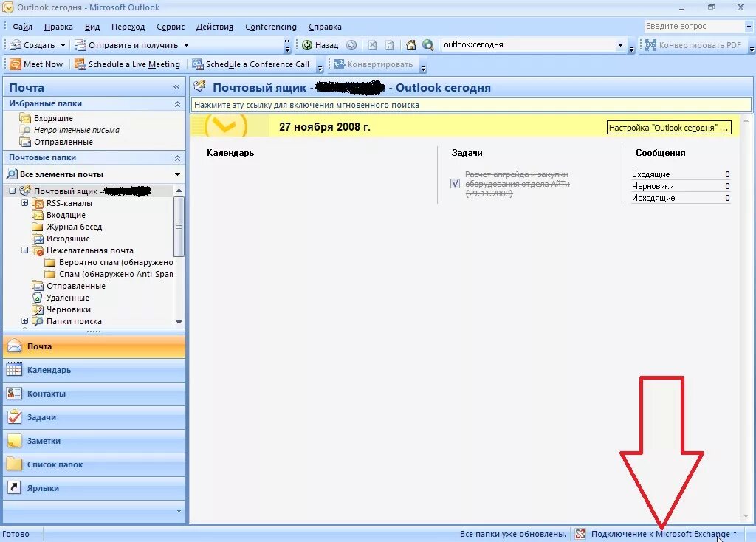Click Настройка "Outlook сегодня" button
Image resolution: width=756 pixels, height=542 pixels.
(x=669, y=128)
